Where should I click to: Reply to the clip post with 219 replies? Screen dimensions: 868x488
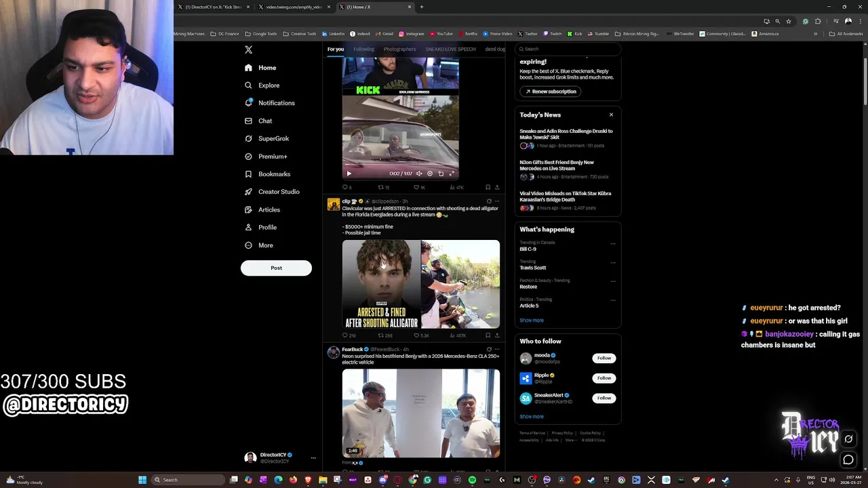point(349,335)
